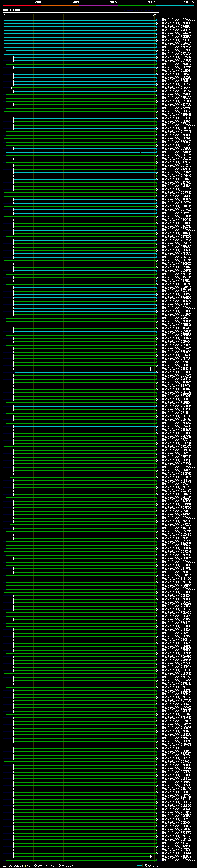Select the label UniRef100_B1KI50

(x=177, y=91)
